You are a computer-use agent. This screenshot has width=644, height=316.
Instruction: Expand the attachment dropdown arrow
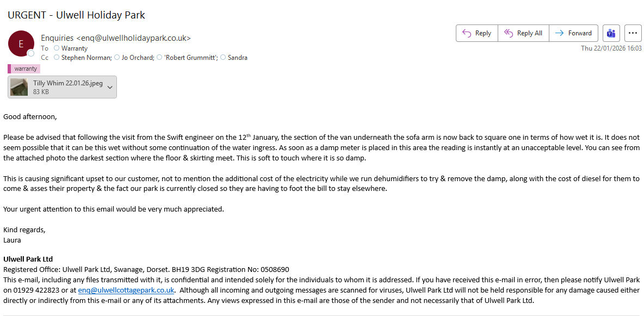110,87
